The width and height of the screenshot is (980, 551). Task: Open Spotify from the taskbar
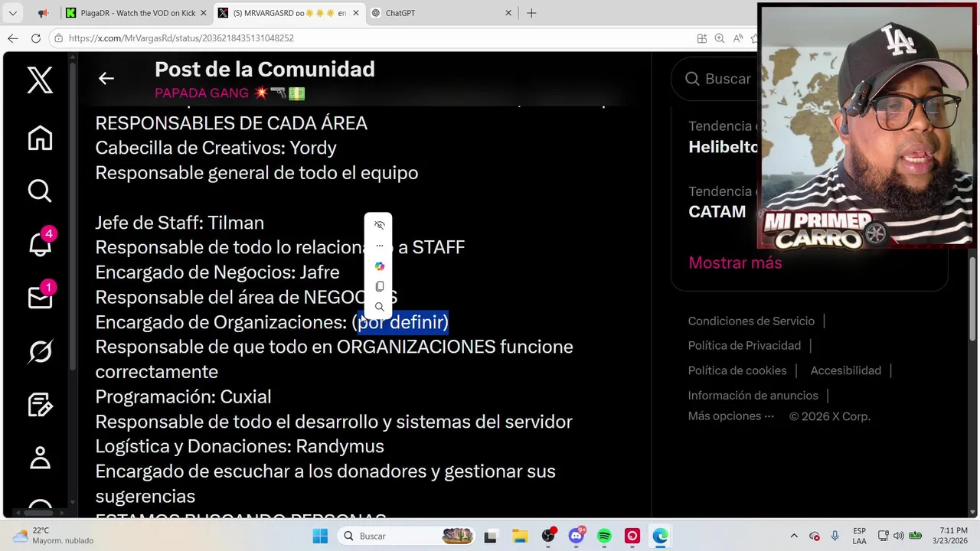click(x=604, y=536)
